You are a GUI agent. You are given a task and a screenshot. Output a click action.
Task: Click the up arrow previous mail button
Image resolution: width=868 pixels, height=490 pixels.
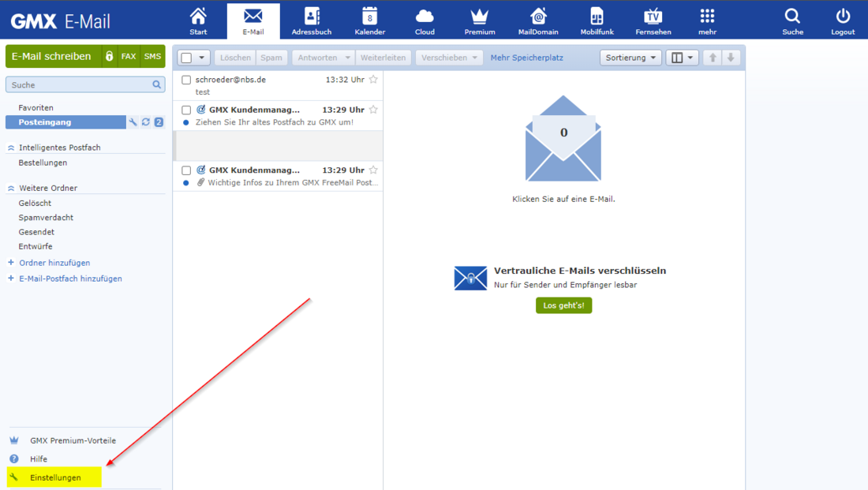tap(713, 58)
